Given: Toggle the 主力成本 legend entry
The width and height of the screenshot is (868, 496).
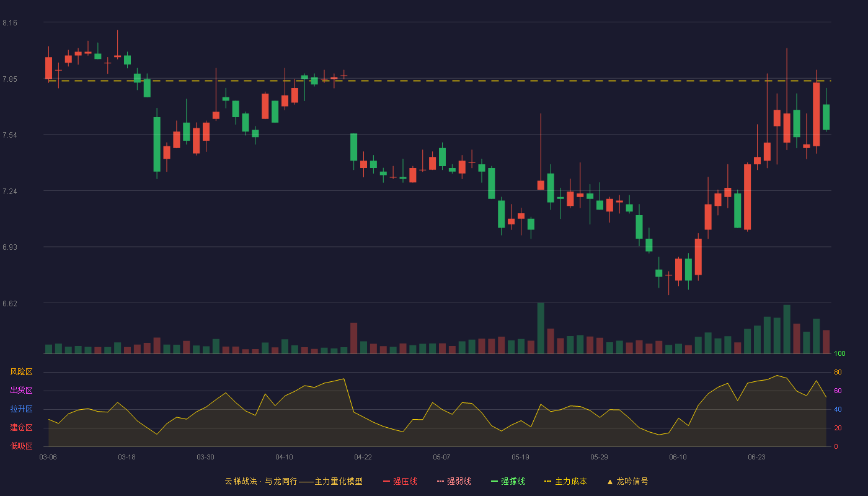Looking at the screenshot, I should coord(565,481).
